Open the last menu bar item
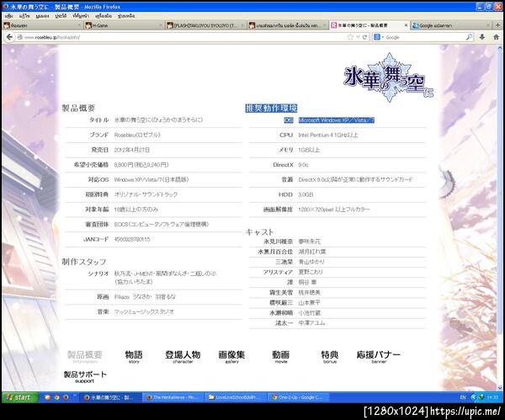 tap(126, 16)
